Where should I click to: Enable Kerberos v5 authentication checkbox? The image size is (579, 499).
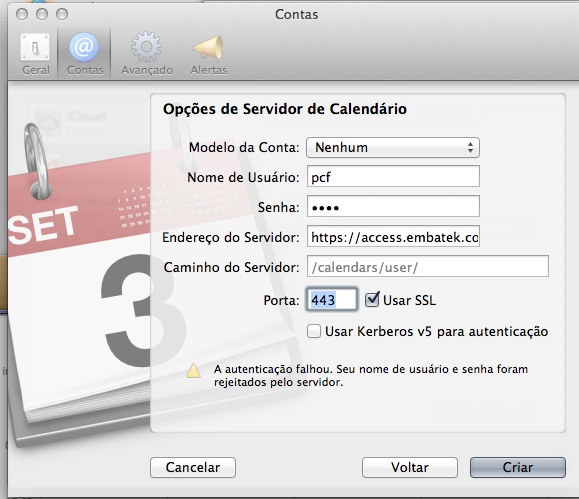[314, 331]
